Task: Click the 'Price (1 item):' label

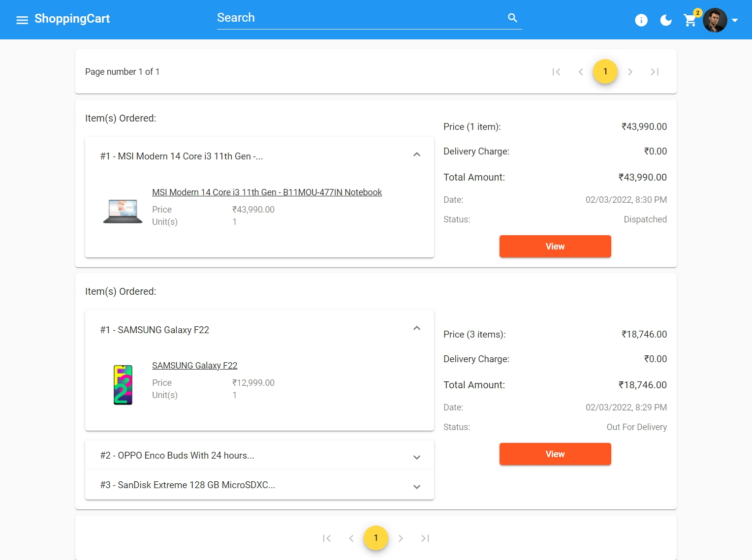Action: point(472,127)
